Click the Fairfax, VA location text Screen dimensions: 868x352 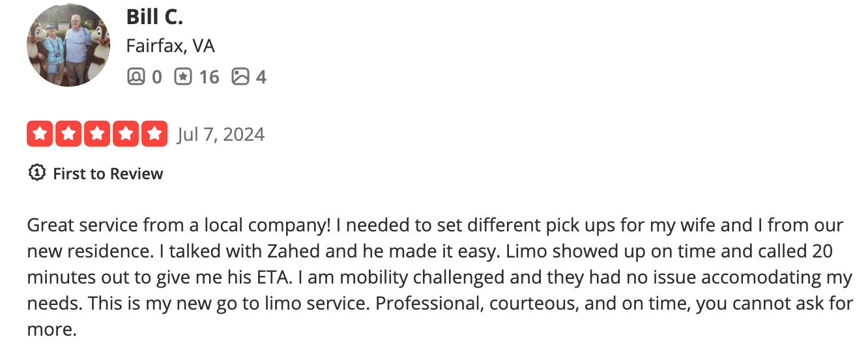(x=170, y=46)
